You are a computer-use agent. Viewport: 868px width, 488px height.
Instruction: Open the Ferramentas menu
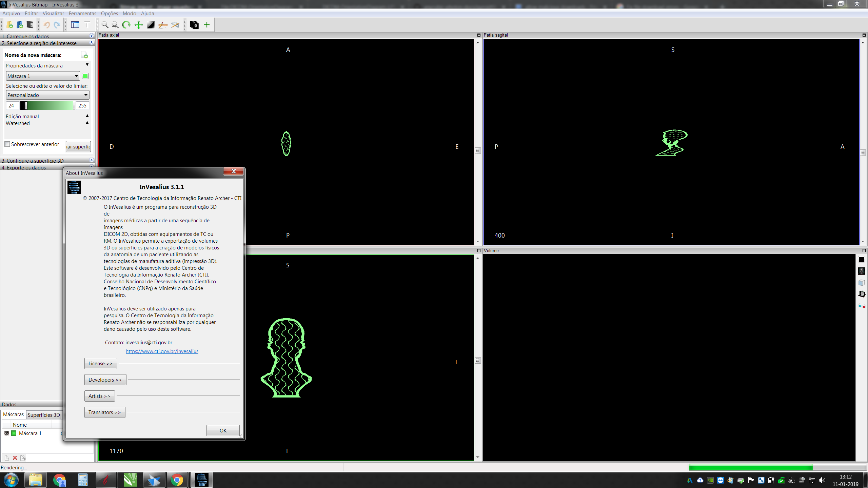[82, 13]
